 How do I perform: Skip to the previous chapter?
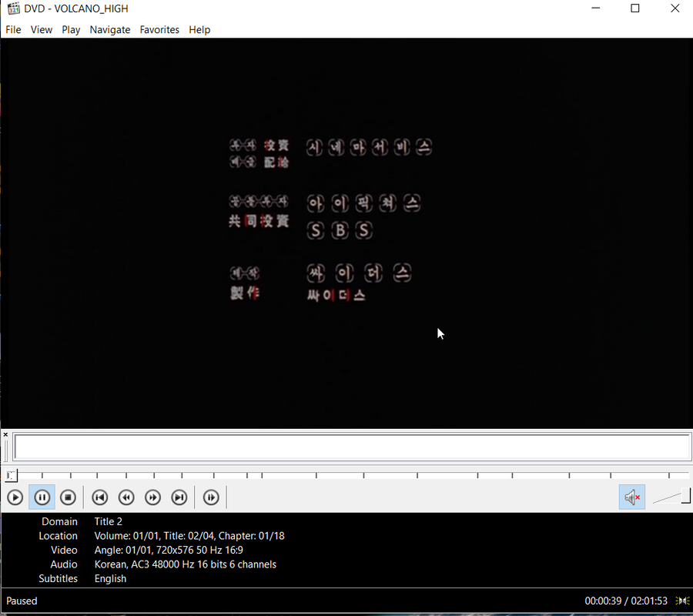[100, 497]
